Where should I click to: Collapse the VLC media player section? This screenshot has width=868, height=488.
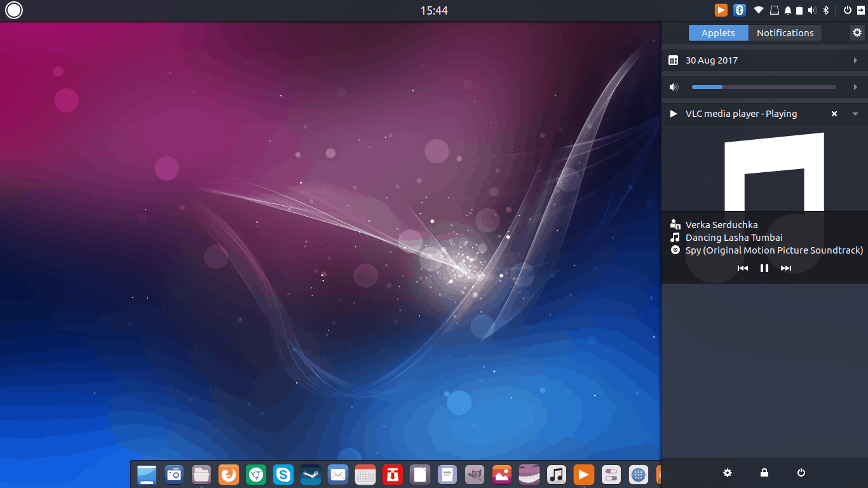click(x=855, y=114)
